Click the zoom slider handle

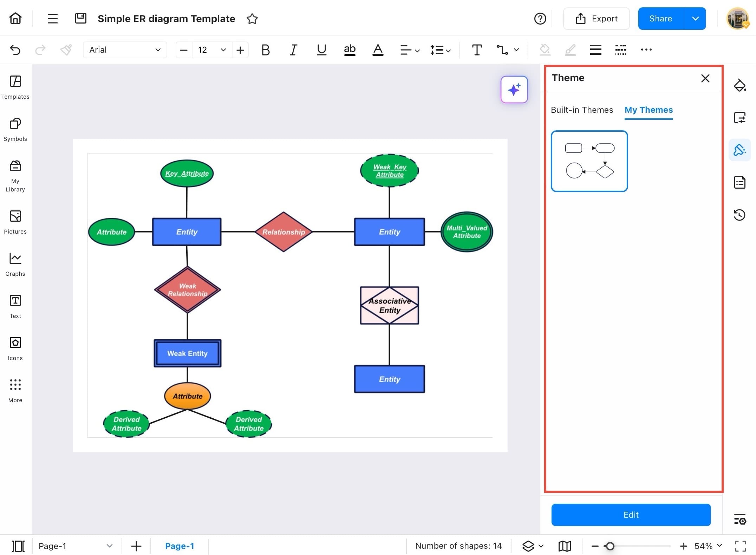tap(610, 546)
